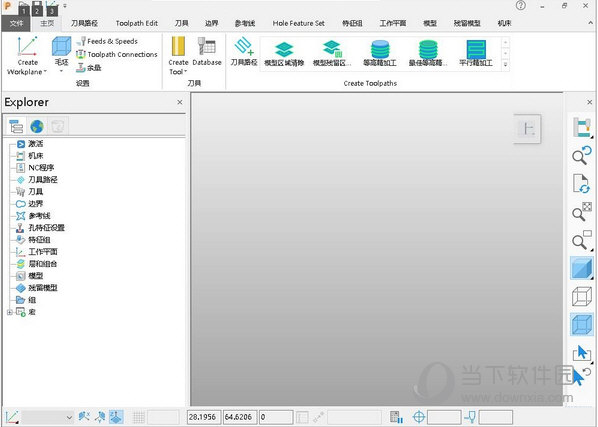
Task: Expand the toolpath strategy gallery
Action: click(505, 64)
